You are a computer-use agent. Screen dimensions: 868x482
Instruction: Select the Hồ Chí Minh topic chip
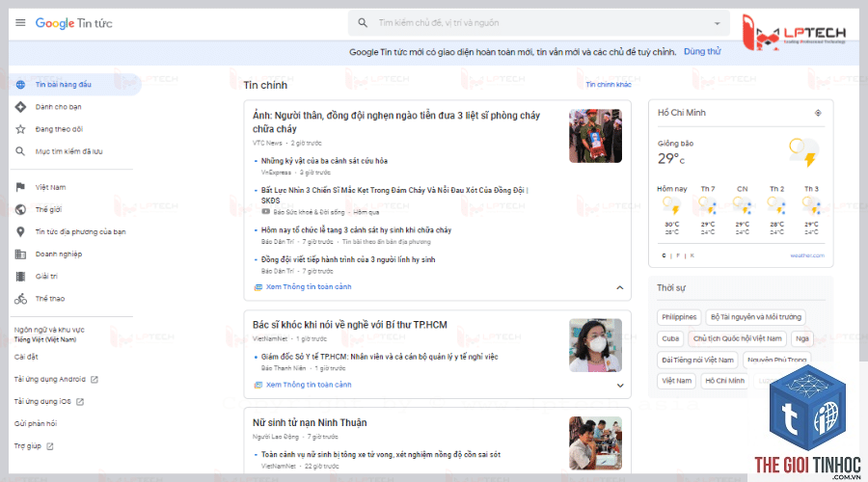click(x=724, y=381)
